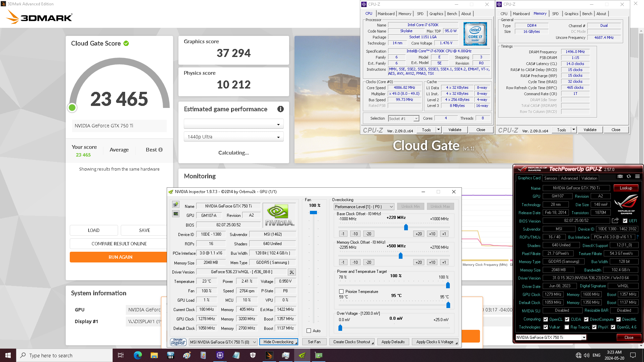Toggle the DirectCompute checkbox in GPU-Z

[x=586, y=319]
